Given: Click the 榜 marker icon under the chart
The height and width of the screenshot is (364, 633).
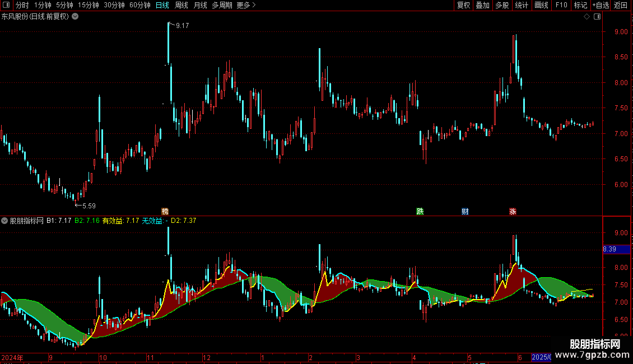Looking at the screenshot, I should [x=165, y=212].
